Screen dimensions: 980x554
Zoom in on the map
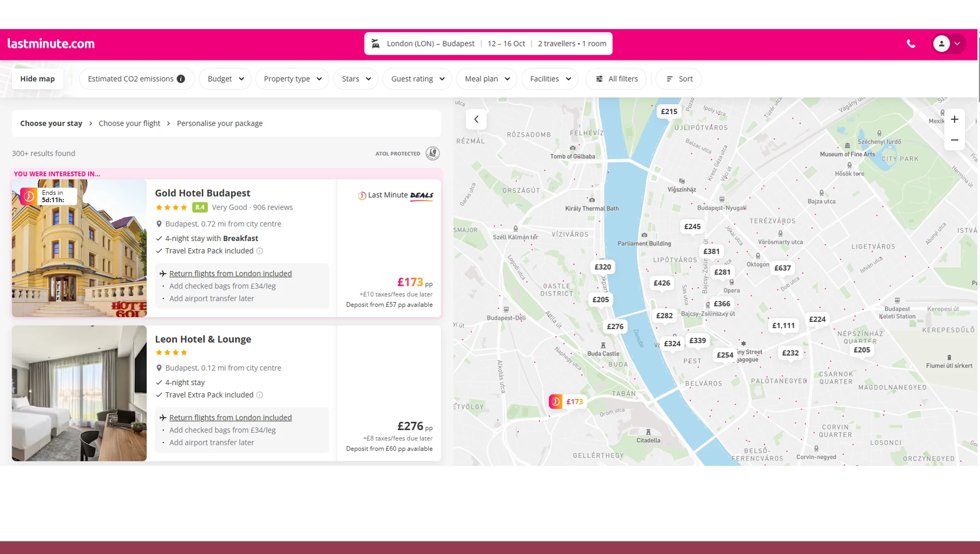954,119
